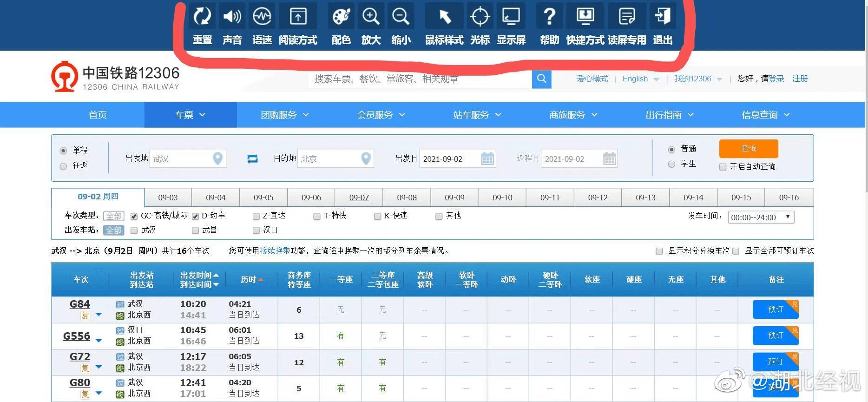Choose the 学生 student ticket radio button
This screenshot has height=402, width=868.
(x=671, y=164)
